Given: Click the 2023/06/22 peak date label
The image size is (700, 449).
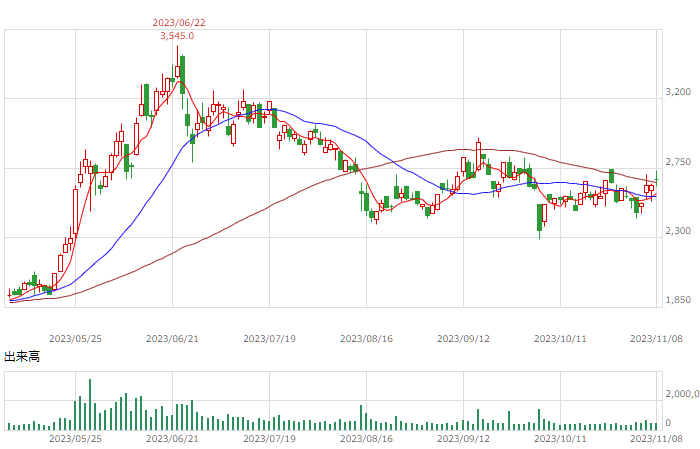Looking at the screenshot, I should tap(179, 22).
